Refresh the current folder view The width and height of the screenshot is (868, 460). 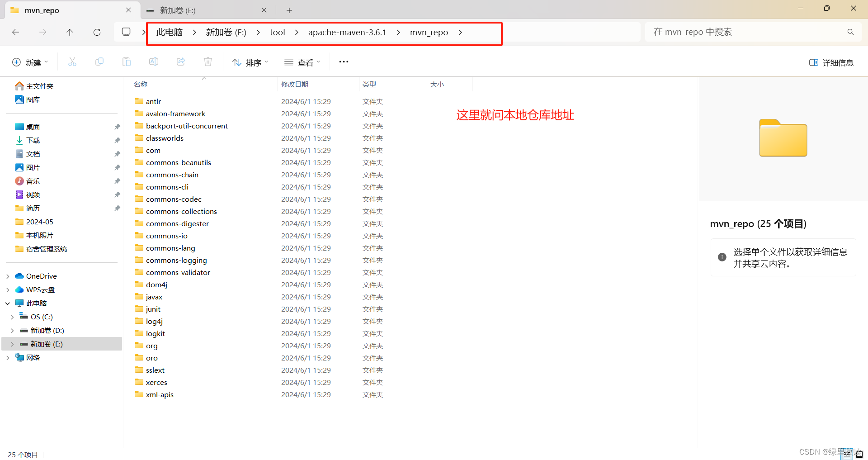pyautogui.click(x=97, y=32)
